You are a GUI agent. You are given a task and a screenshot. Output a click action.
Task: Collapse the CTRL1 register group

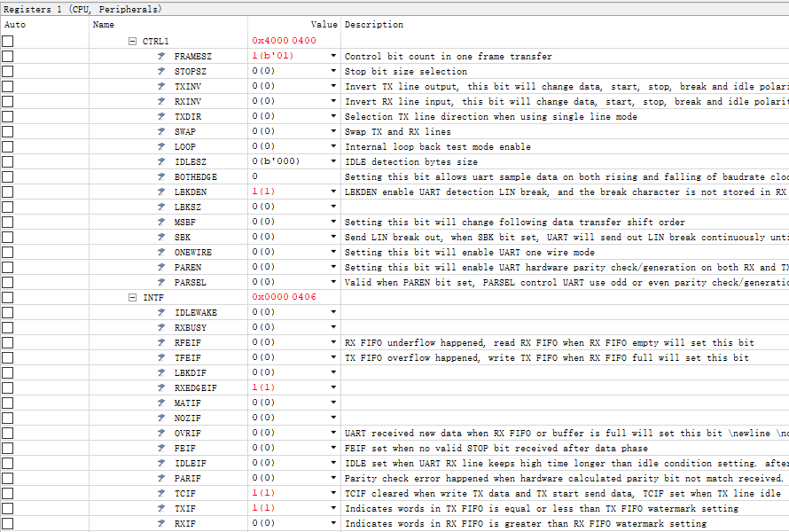[132, 42]
